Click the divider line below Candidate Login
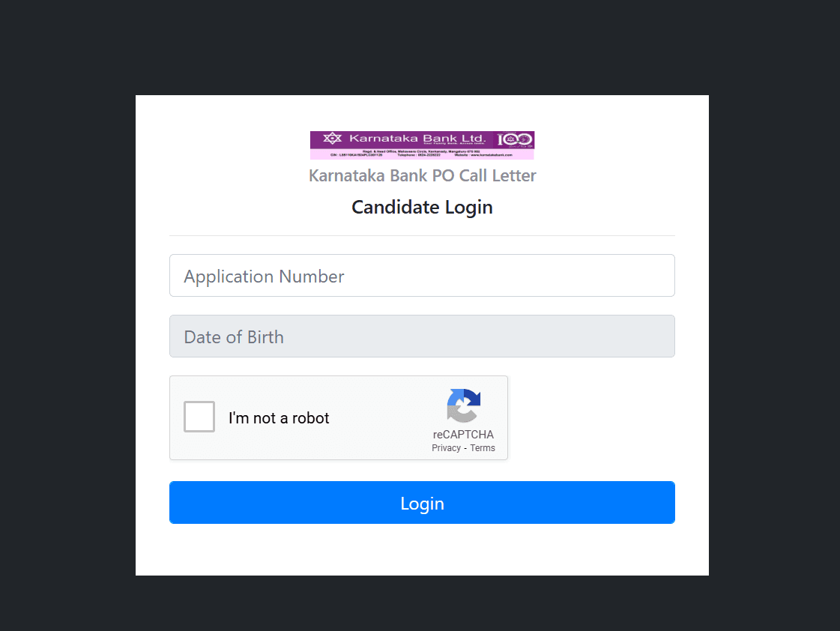 tap(422, 235)
